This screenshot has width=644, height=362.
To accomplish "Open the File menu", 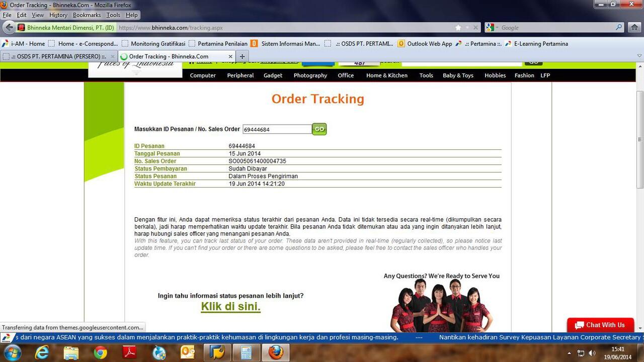I will [x=7, y=15].
